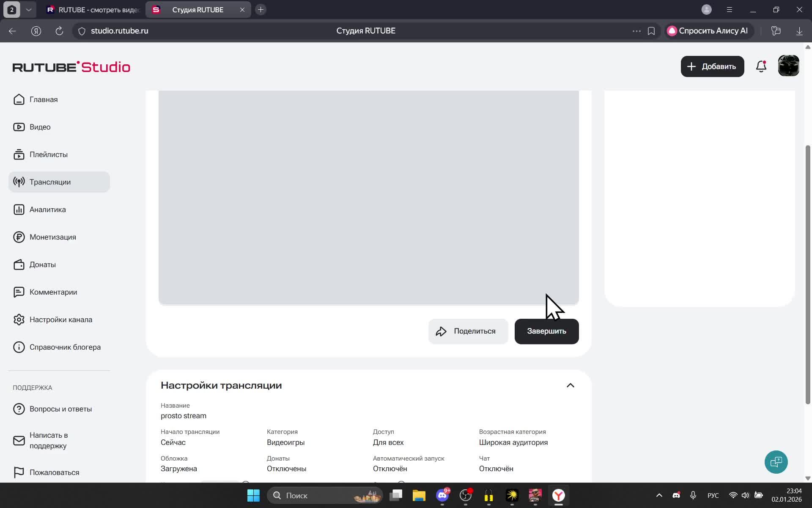The width and height of the screenshot is (812, 508).
Task: Open the tab groups dropdown arrow
Action: [x=29, y=9]
